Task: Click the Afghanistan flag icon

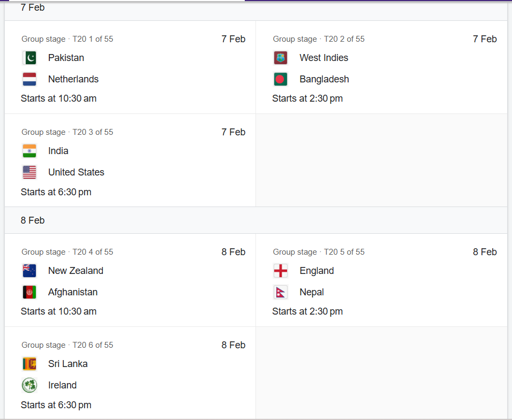Action: point(29,292)
